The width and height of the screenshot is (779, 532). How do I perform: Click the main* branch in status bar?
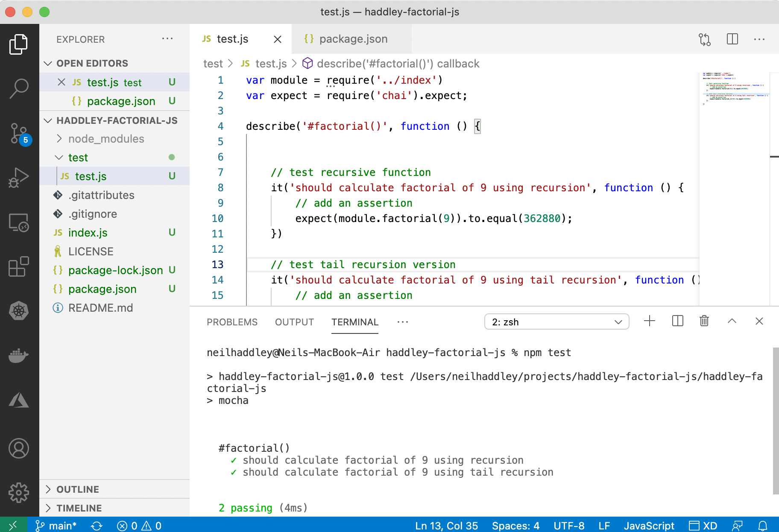[x=56, y=526]
